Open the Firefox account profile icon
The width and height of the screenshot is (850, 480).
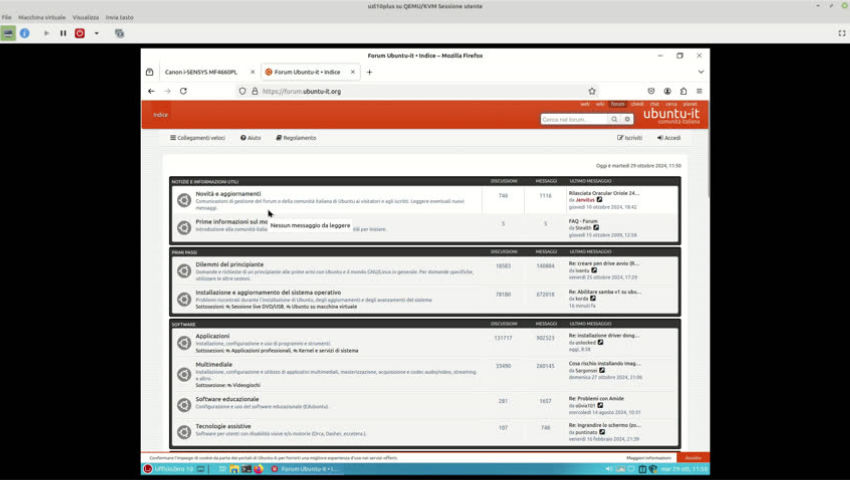(667, 91)
